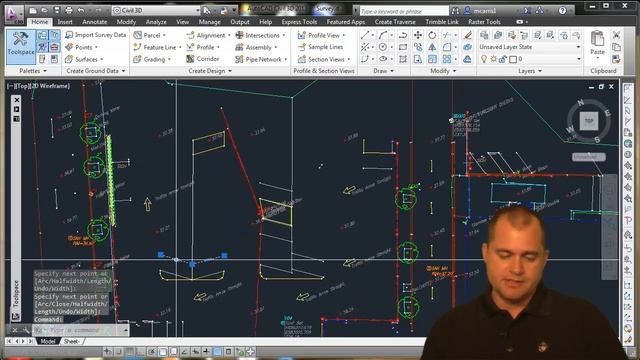Expand the Create Design panel
The height and width of the screenshot is (360, 640).
(x=210, y=71)
